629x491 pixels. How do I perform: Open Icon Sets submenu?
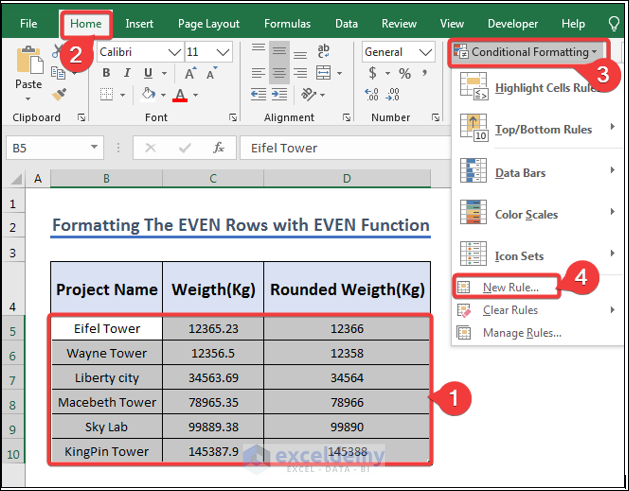coord(537,255)
